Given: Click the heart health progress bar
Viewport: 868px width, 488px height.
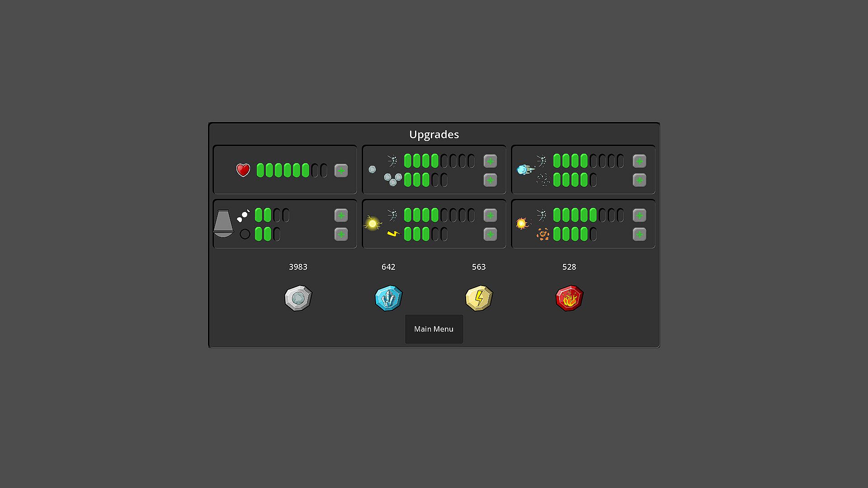Looking at the screenshot, I should [292, 170].
